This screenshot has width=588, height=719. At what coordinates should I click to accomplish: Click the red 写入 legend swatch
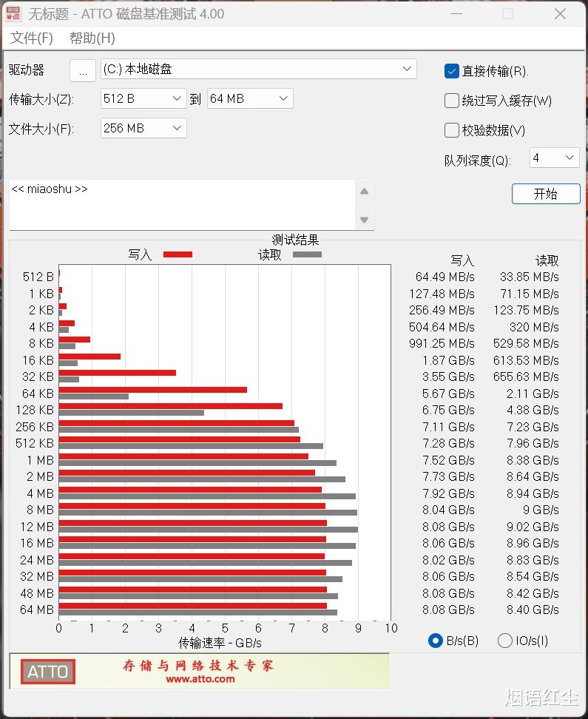click(x=178, y=254)
